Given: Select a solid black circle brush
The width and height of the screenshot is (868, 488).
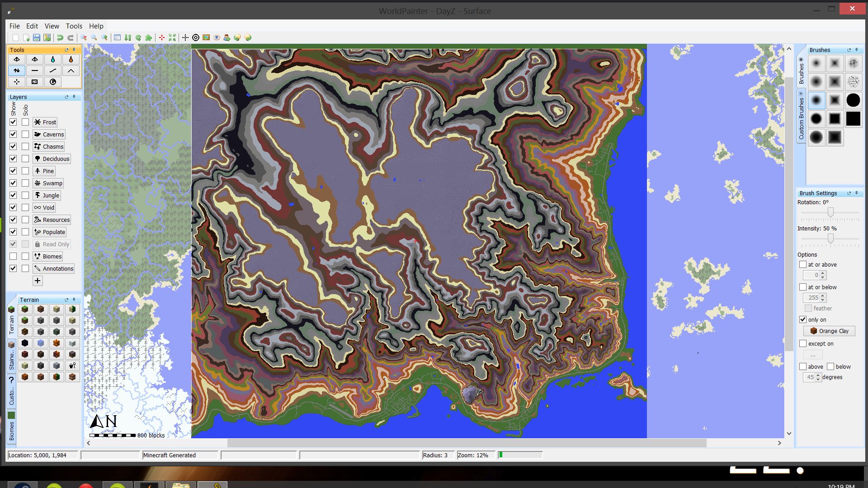Looking at the screenshot, I should point(854,100).
